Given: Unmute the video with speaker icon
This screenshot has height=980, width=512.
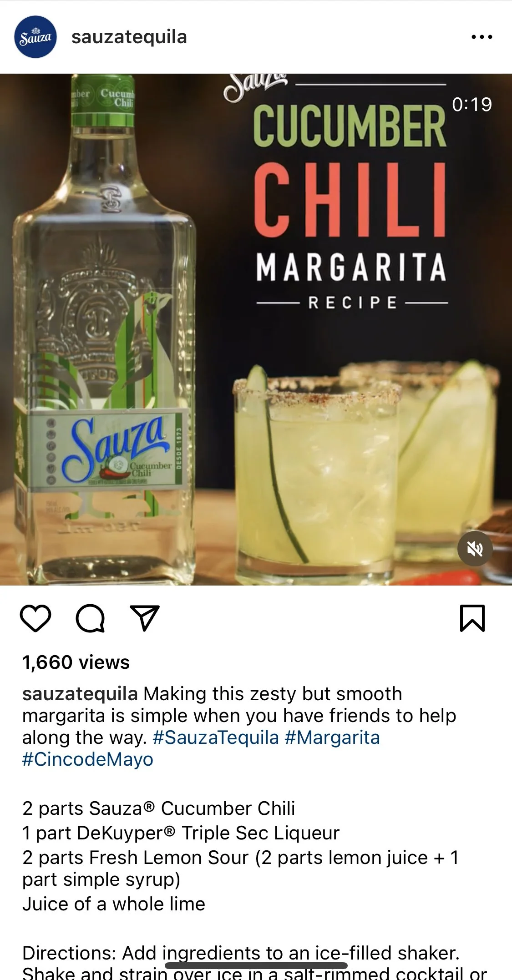Looking at the screenshot, I should coord(475,549).
